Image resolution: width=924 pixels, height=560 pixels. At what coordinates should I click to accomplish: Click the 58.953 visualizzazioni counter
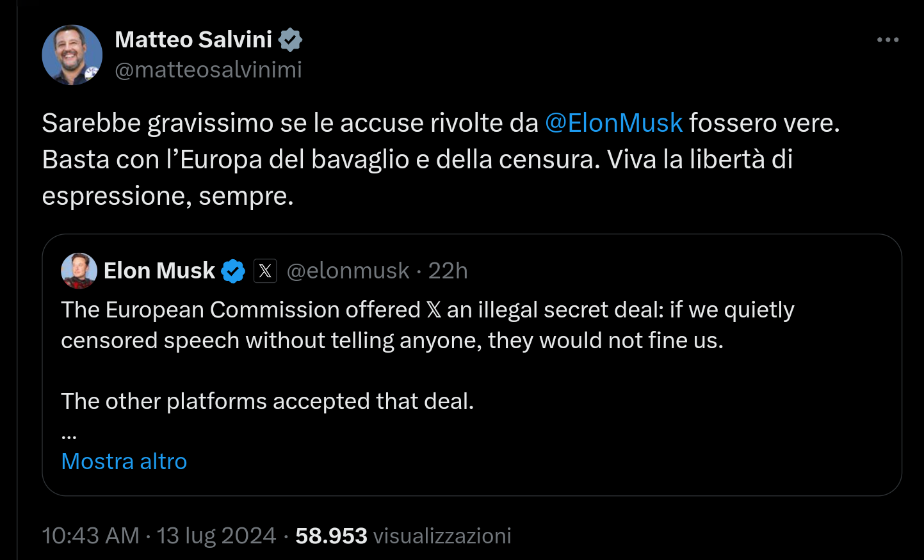tap(403, 536)
